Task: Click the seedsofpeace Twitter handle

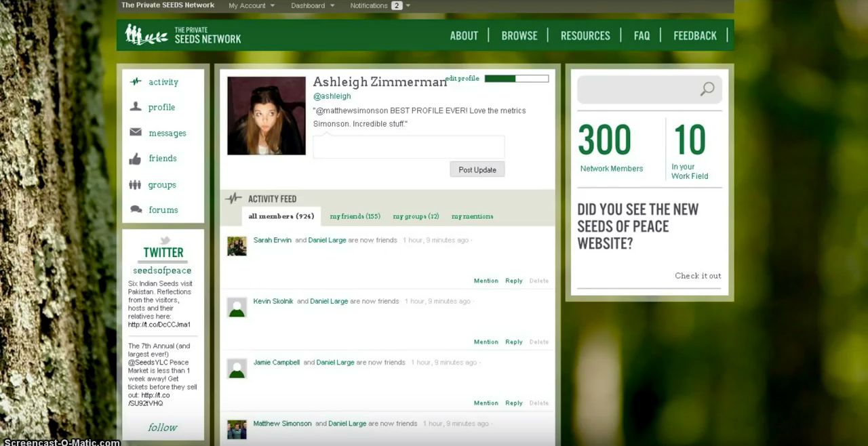Action: click(x=162, y=270)
